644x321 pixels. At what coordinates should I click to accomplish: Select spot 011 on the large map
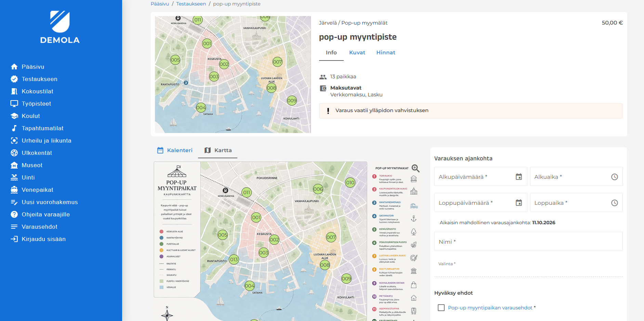click(x=247, y=192)
